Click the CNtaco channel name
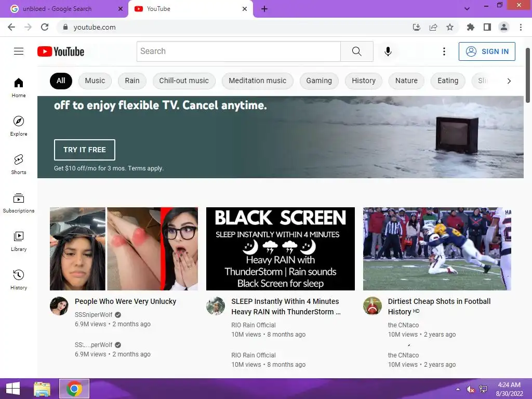 pyautogui.click(x=403, y=325)
